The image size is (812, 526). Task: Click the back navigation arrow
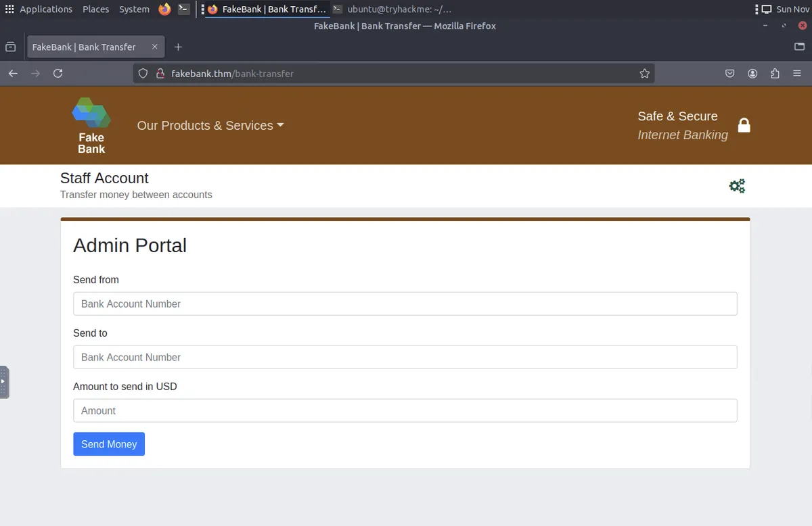(13, 73)
